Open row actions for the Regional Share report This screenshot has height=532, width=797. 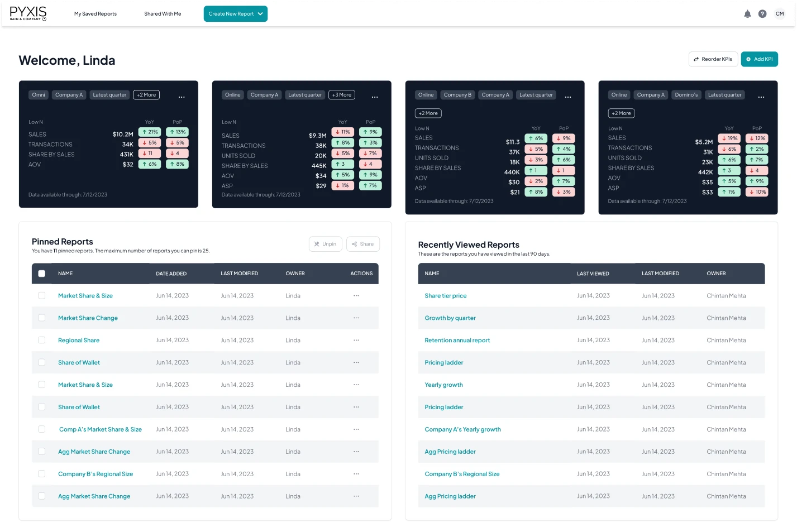(356, 340)
